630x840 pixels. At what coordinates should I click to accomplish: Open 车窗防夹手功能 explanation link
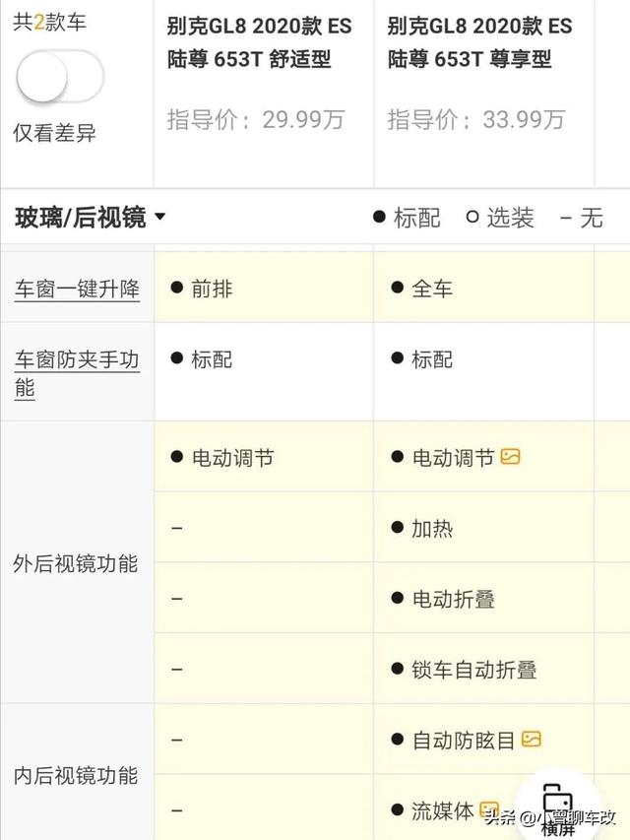point(77,373)
